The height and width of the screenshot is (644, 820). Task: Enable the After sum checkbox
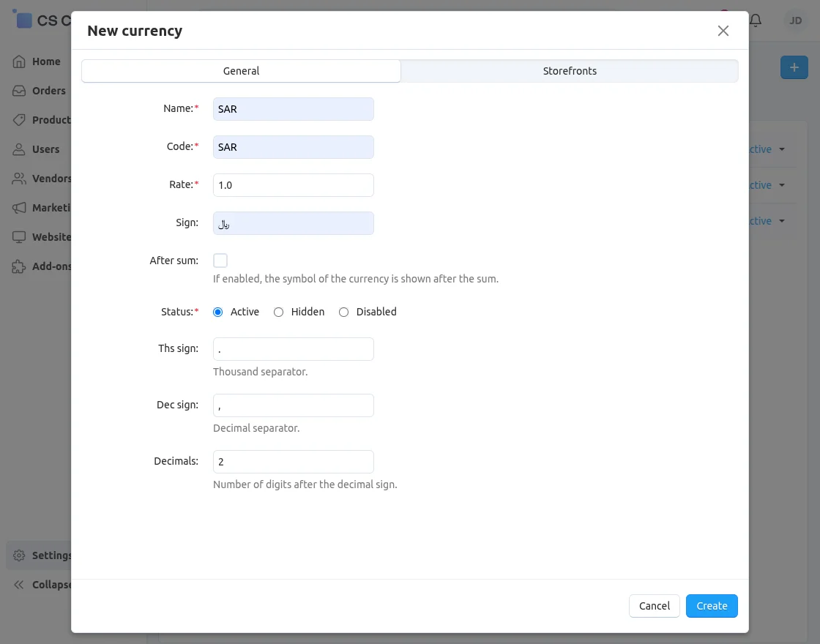tap(220, 261)
